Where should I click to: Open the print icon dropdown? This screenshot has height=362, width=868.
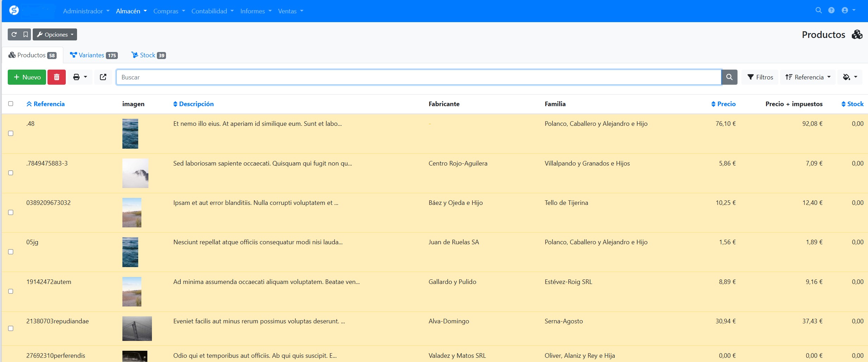[x=80, y=77]
